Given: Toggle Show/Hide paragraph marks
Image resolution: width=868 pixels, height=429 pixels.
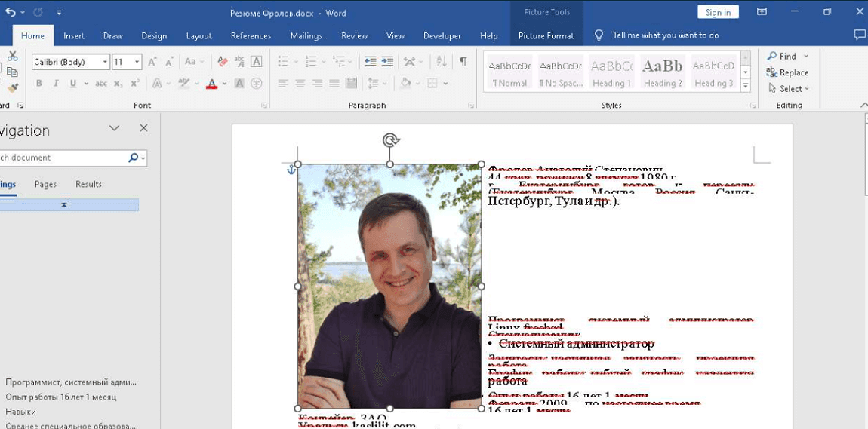Looking at the screenshot, I should [x=463, y=62].
